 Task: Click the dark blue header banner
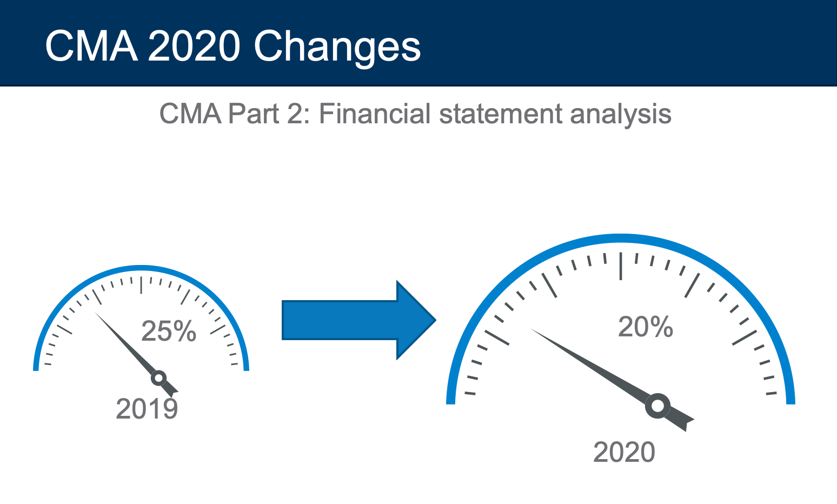[x=418, y=43]
